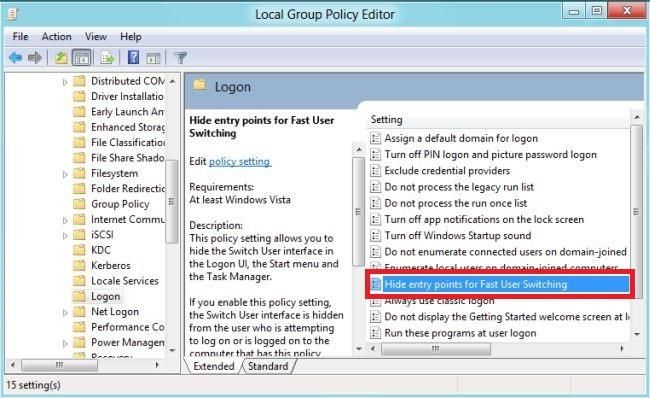Open the View menu
The width and height of the screenshot is (650, 398).
(x=96, y=36)
